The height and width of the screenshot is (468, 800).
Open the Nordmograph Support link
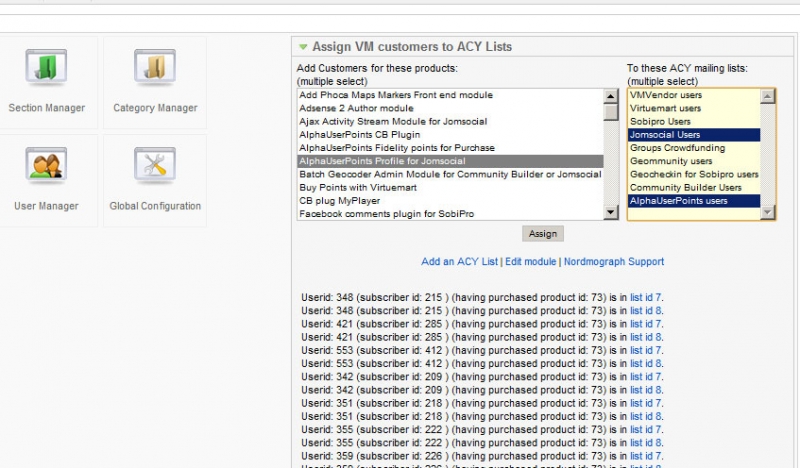tap(614, 262)
